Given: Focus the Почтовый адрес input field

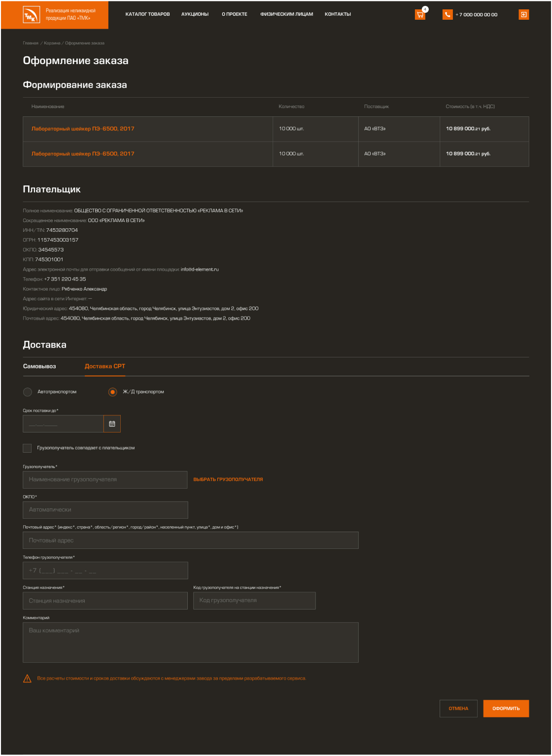Looking at the screenshot, I should [190, 540].
